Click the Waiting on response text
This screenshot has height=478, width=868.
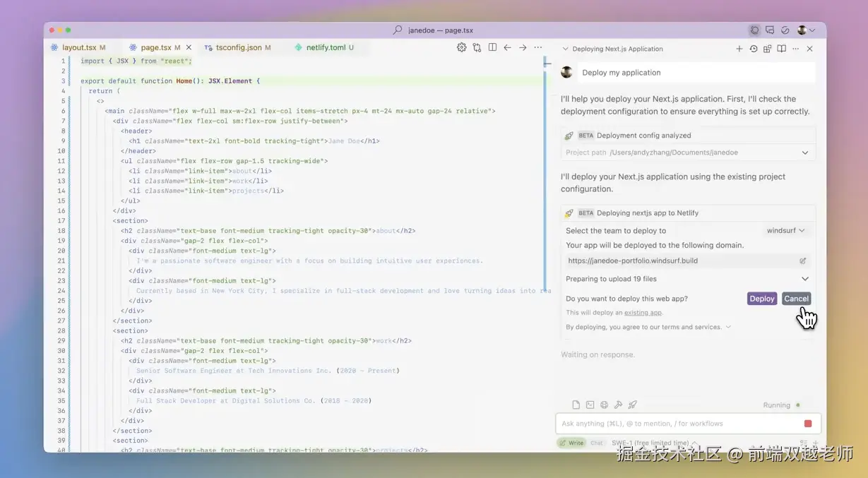click(598, 354)
